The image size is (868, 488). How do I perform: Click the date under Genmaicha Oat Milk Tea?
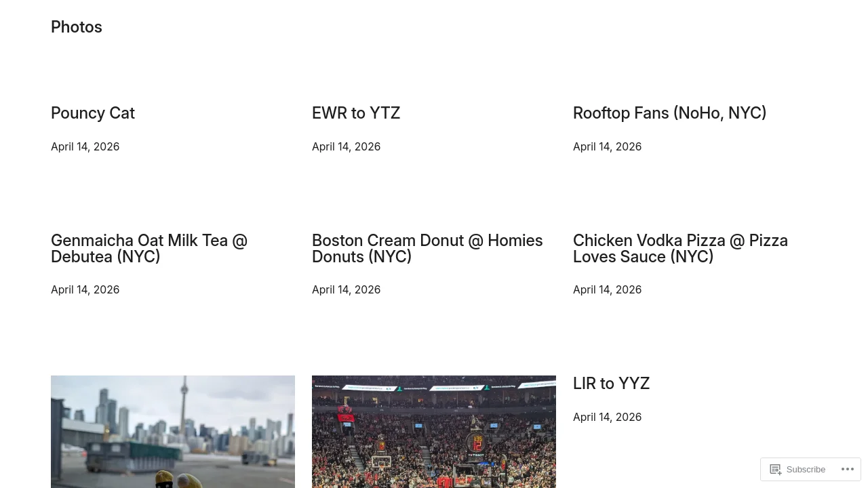click(x=85, y=289)
